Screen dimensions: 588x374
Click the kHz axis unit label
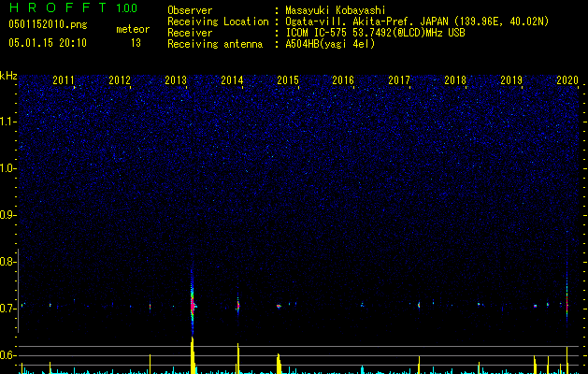click(x=8, y=76)
